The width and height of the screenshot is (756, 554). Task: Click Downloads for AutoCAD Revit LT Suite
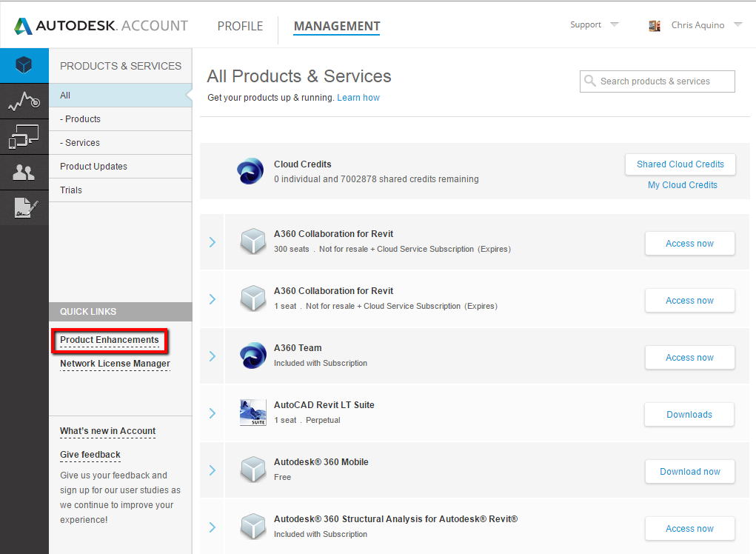point(689,415)
